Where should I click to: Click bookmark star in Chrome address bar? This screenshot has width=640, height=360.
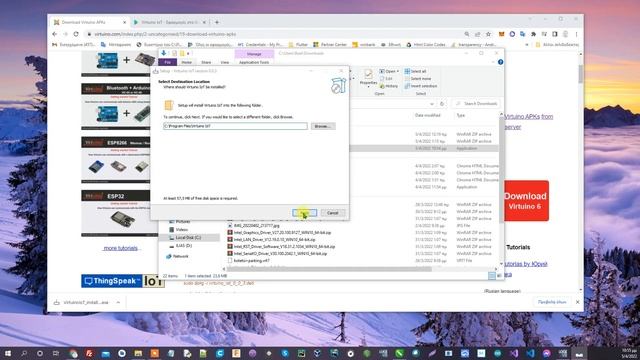(x=488, y=34)
